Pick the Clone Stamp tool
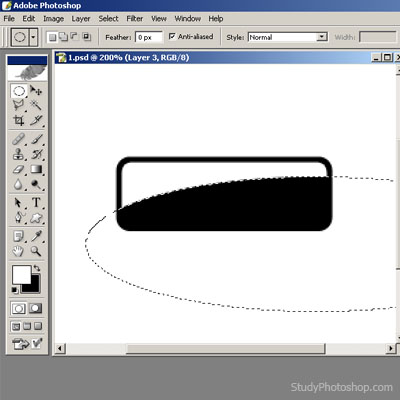 [19, 154]
